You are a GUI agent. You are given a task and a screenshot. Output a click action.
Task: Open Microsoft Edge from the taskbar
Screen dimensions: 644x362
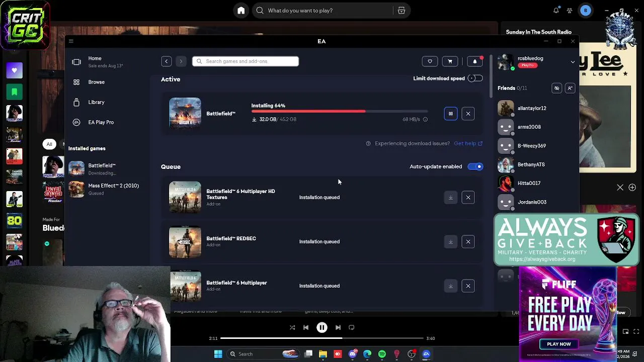(x=367, y=354)
